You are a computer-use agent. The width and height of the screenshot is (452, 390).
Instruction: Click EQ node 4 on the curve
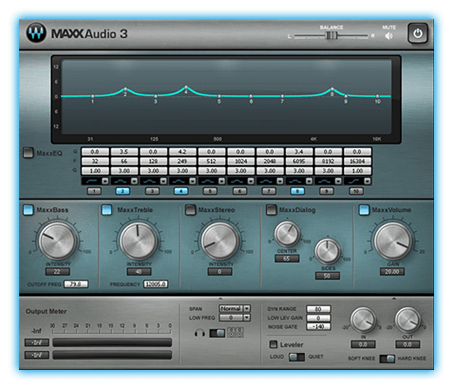point(186,88)
